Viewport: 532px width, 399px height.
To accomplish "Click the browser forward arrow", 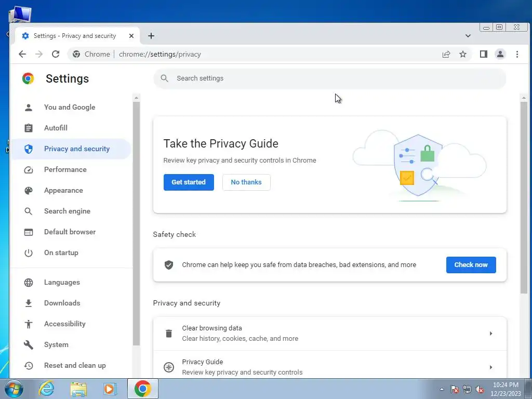I will pos(39,54).
